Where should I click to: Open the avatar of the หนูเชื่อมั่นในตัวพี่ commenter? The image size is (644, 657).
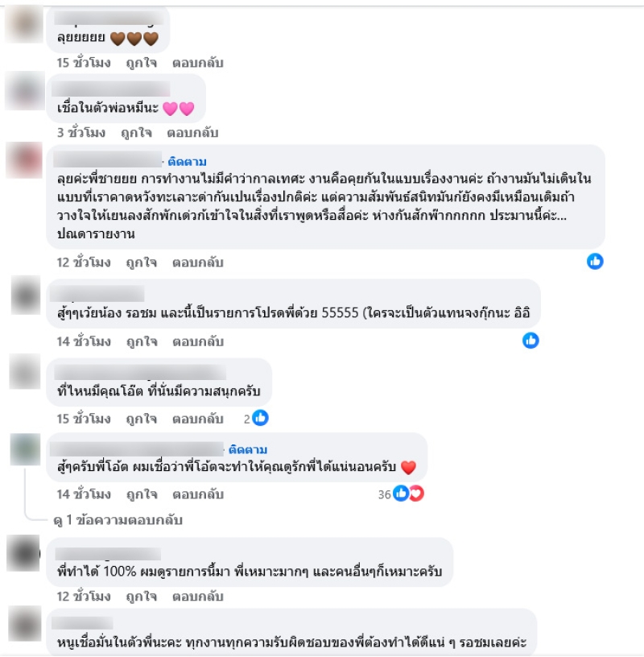pyautogui.click(x=25, y=623)
